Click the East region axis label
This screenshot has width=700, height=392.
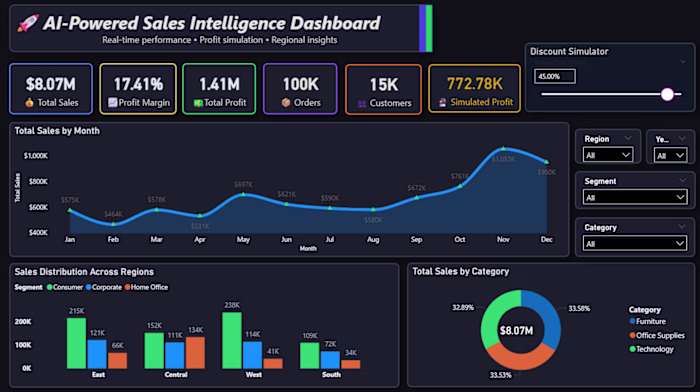point(98,375)
